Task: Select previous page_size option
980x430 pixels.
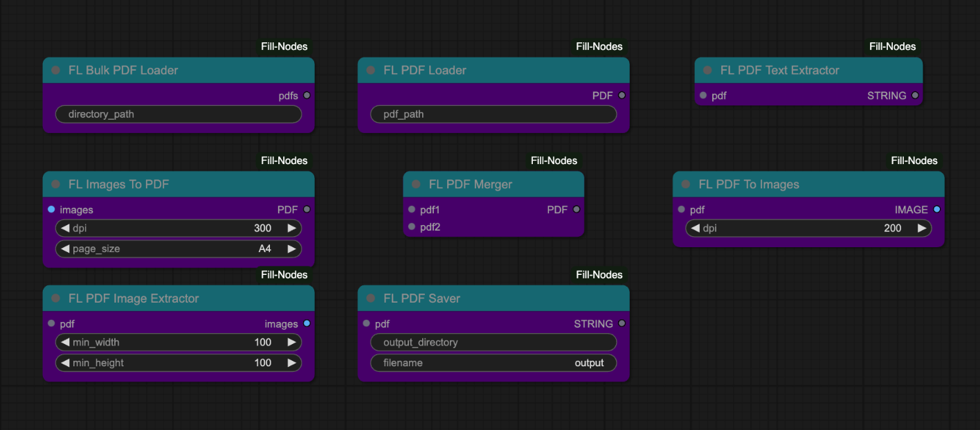Action: 66,249
